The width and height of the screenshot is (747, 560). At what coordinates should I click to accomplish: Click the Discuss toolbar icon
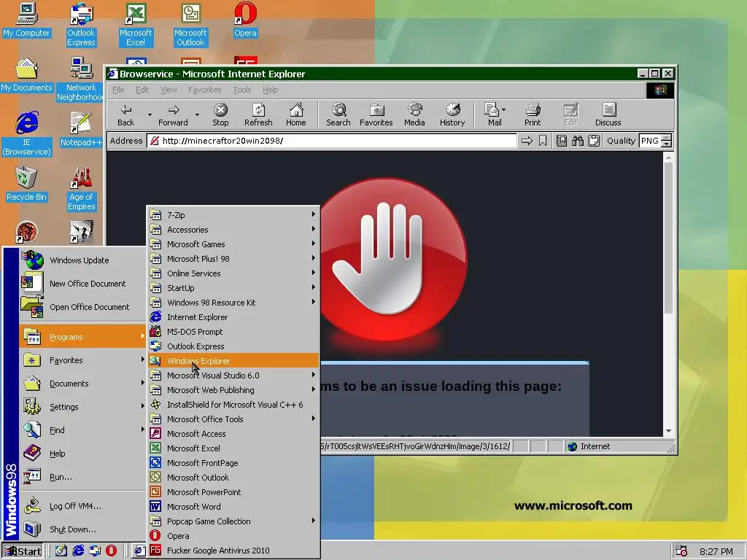point(608,114)
